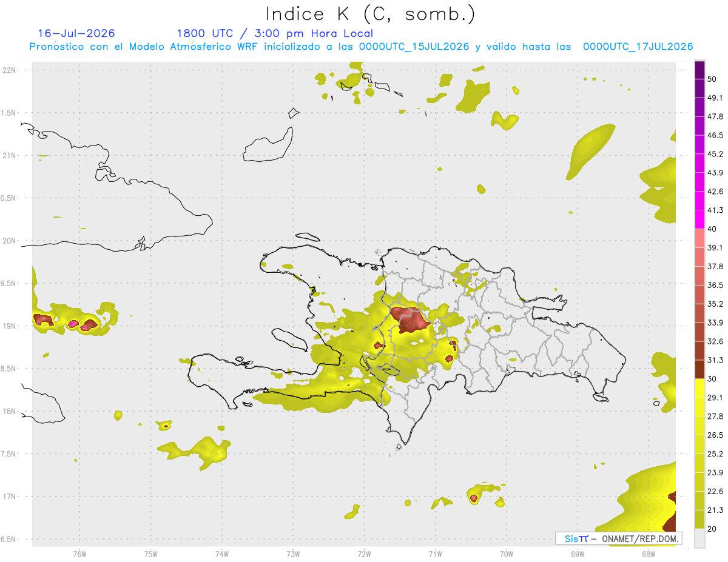Click the 20N latitude label
728x562 pixels.
point(10,241)
